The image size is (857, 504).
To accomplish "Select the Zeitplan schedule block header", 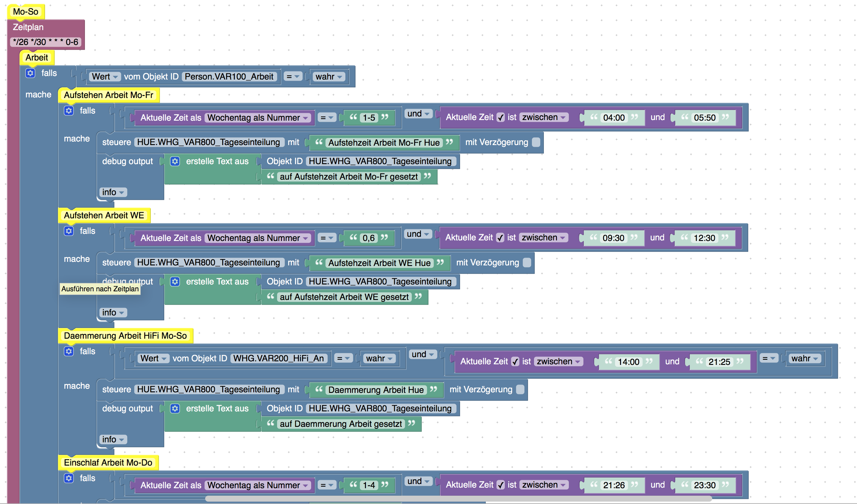I will (28, 27).
